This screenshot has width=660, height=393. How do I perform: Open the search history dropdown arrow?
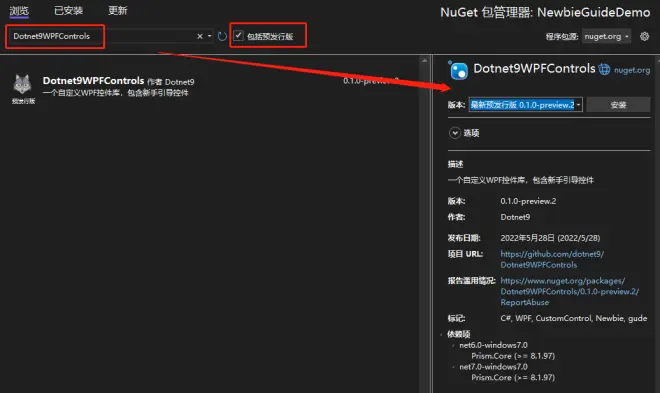coord(209,36)
